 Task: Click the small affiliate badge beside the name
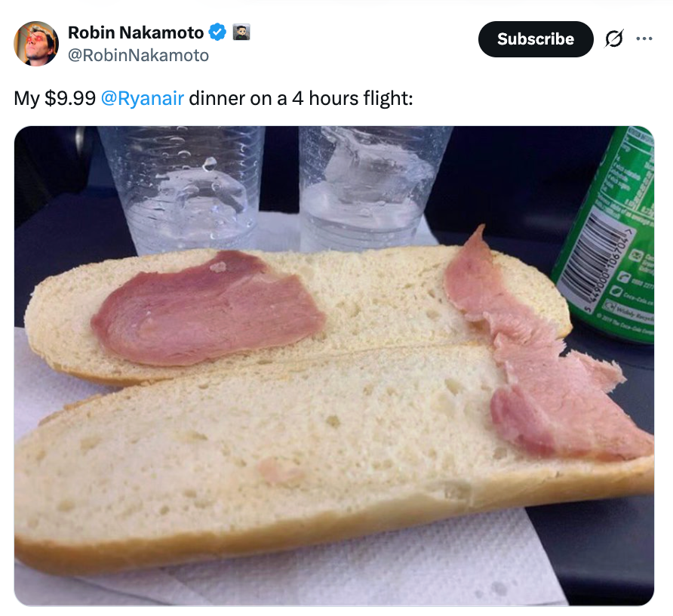coord(241,32)
